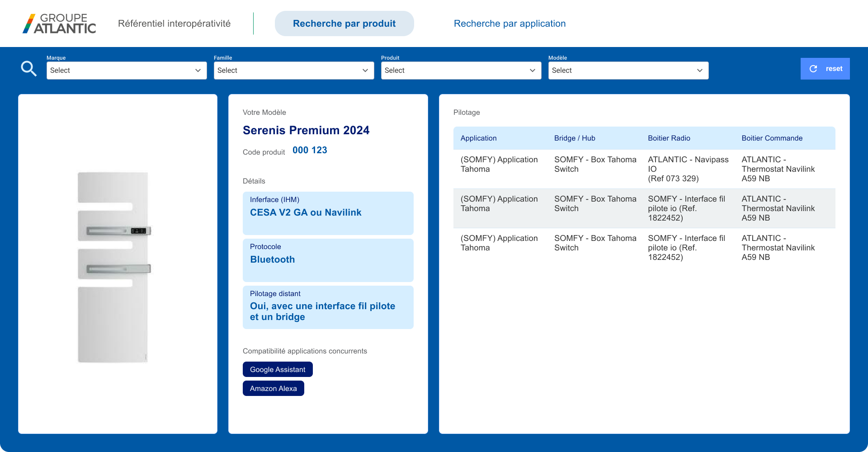Switch to Recherche par produit tab
The width and height of the screenshot is (868, 452).
point(344,24)
